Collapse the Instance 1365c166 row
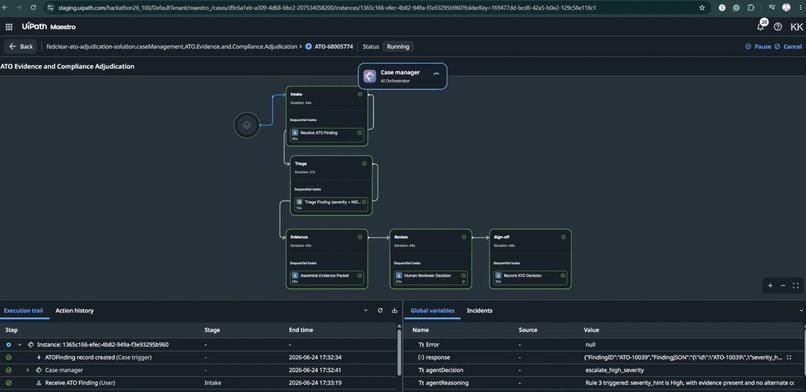 (x=20, y=345)
